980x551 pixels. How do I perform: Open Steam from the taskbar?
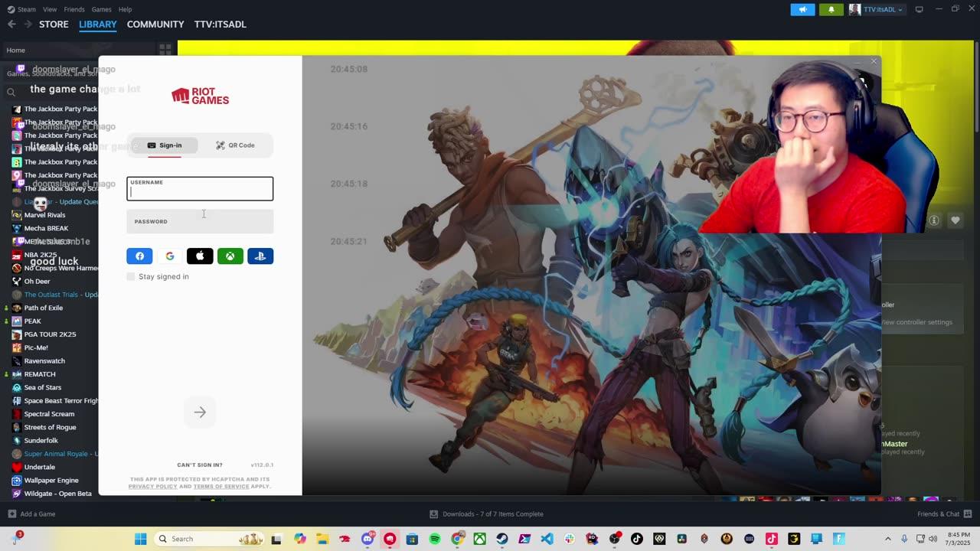[502, 539]
